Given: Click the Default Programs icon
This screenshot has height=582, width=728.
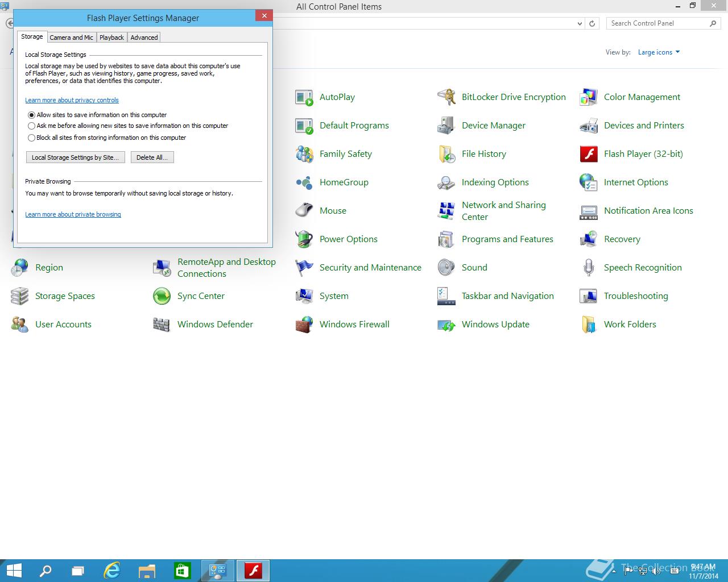Looking at the screenshot, I should click(304, 126).
